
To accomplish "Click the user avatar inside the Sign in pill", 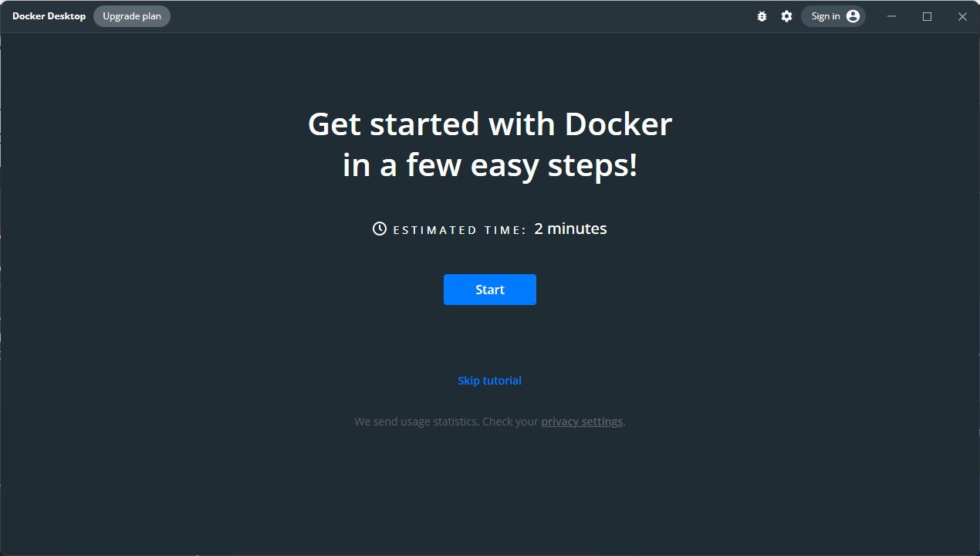I will pos(852,15).
